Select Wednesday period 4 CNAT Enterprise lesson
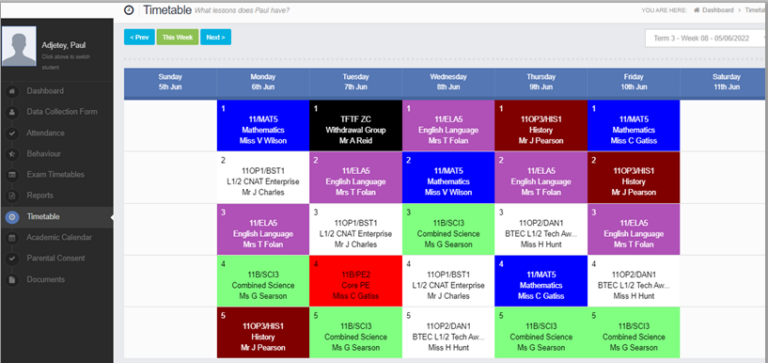Image resolution: width=768 pixels, height=363 pixels. coord(448,281)
